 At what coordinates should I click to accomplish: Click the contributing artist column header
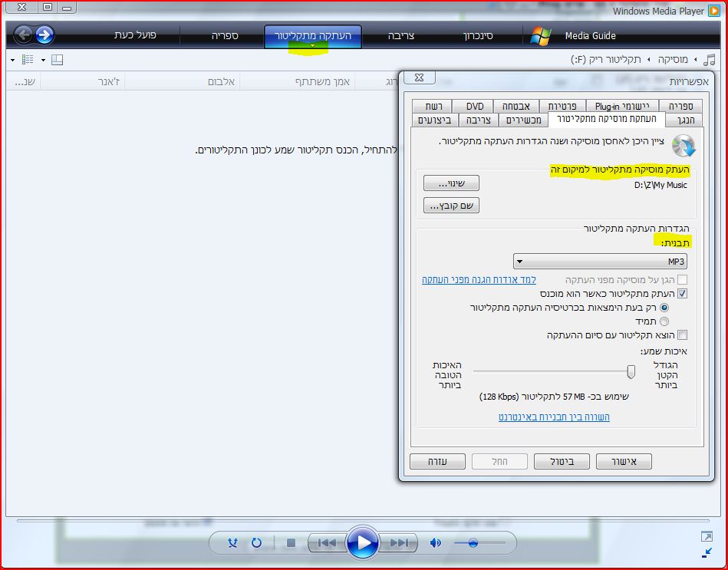(x=323, y=82)
